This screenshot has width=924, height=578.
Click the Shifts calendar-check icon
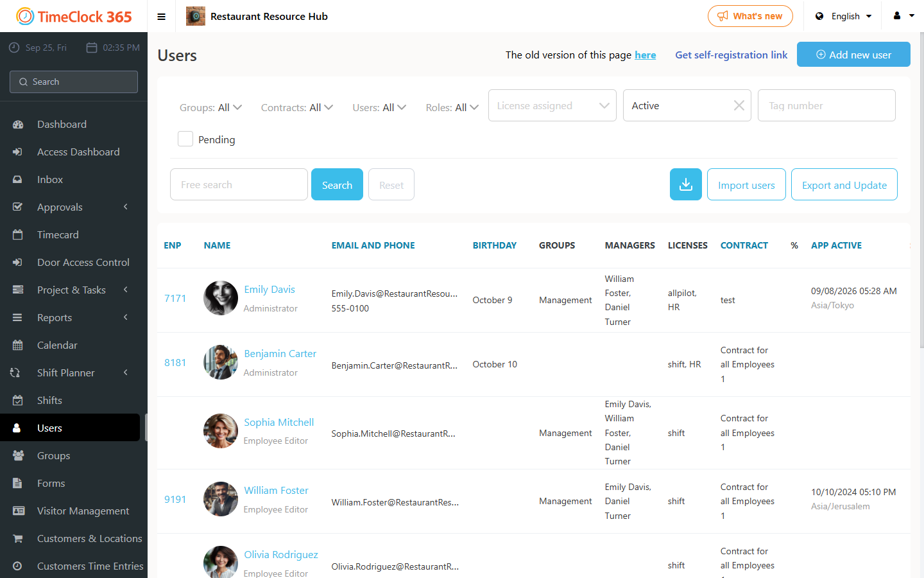pyautogui.click(x=18, y=400)
